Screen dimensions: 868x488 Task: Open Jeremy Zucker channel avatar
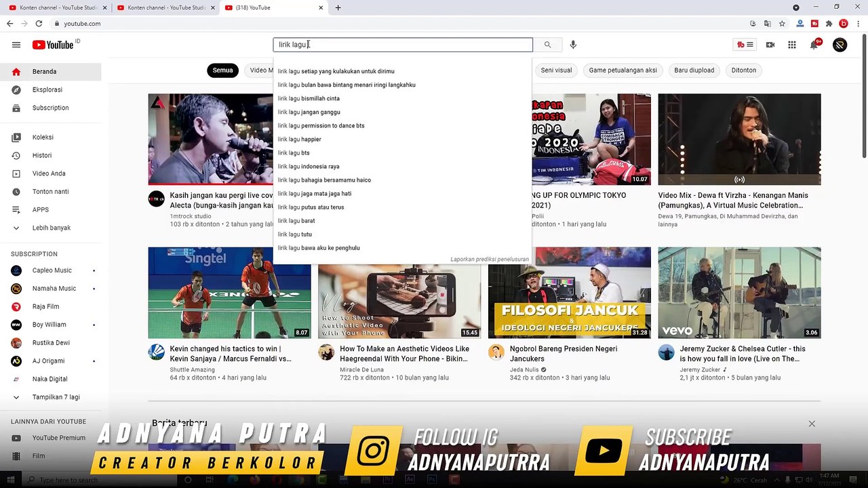click(667, 352)
